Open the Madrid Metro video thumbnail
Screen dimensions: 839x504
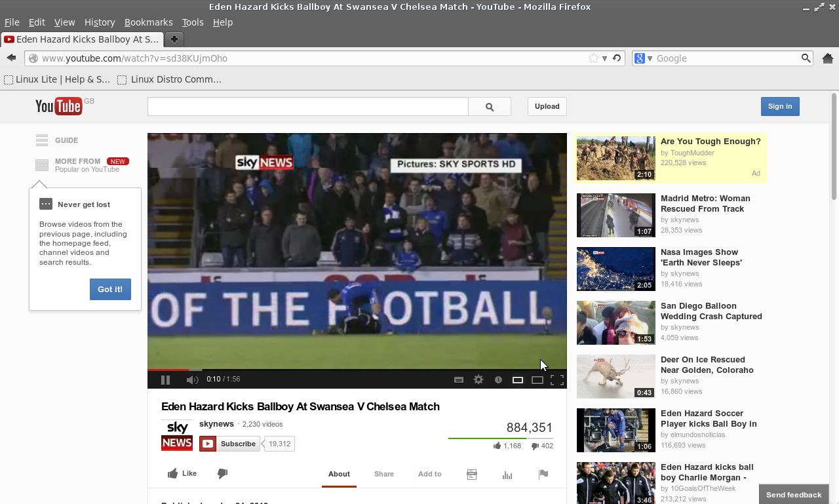pyautogui.click(x=616, y=215)
